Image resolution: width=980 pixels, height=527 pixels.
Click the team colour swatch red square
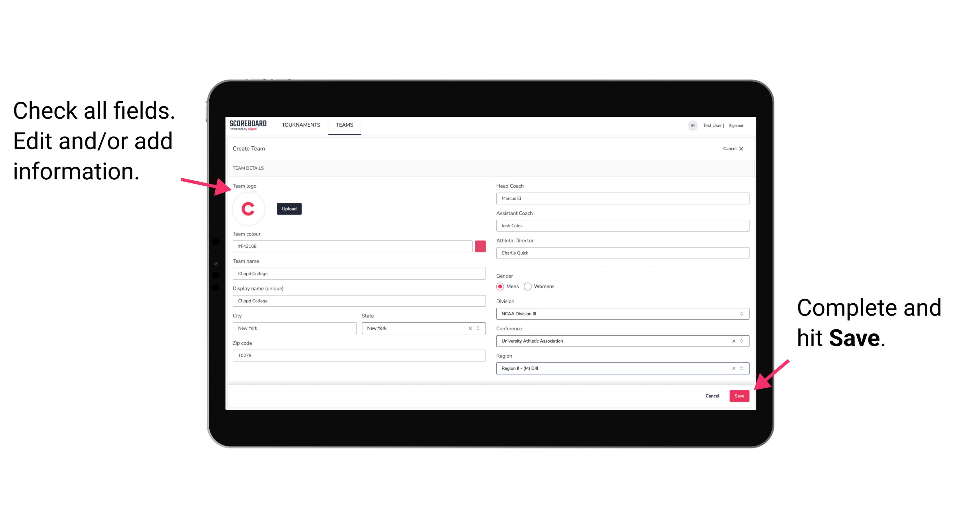[480, 246]
